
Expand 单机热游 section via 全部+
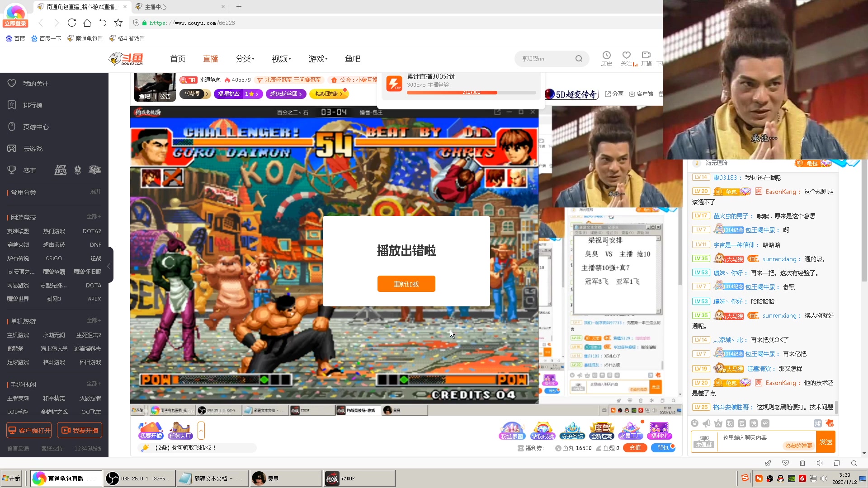click(94, 320)
